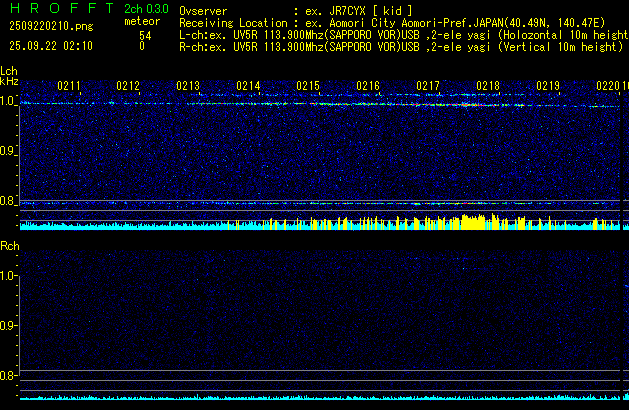Select the 0213 time marker
Viewport: 629px width, 410px height.
click(188, 86)
